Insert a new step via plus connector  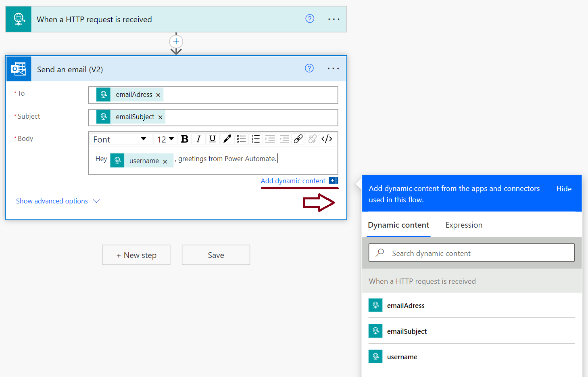point(176,41)
